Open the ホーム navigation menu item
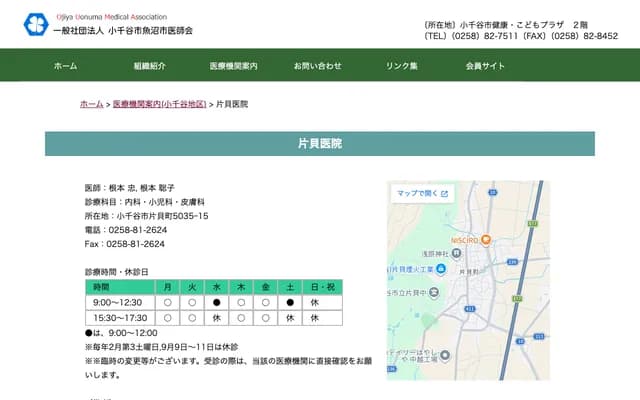 [x=66, y=65]
